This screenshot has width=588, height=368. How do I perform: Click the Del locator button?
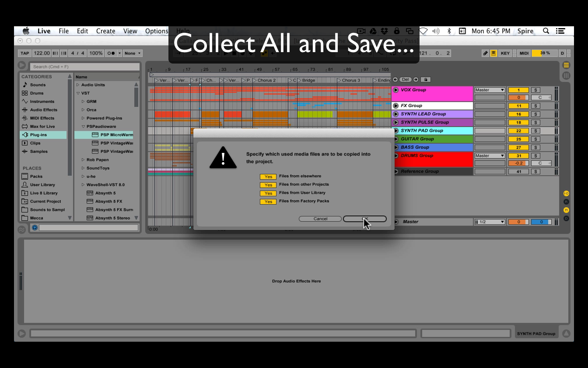click(406, 80)
